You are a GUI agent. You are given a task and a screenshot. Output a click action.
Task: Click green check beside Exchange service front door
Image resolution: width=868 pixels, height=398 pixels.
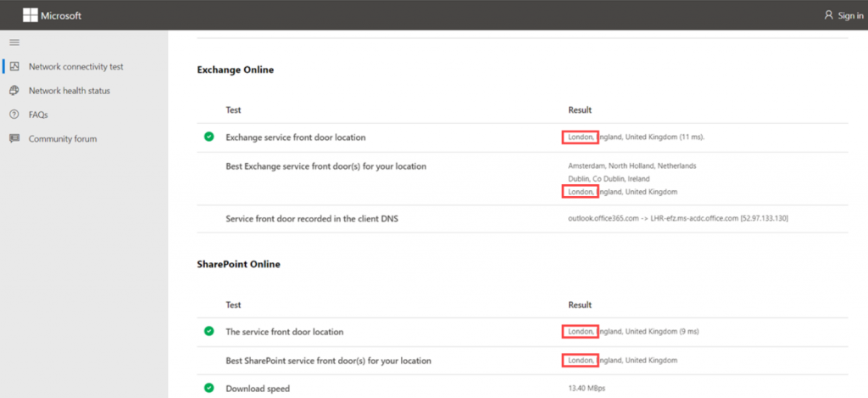(x=209, y=137)
